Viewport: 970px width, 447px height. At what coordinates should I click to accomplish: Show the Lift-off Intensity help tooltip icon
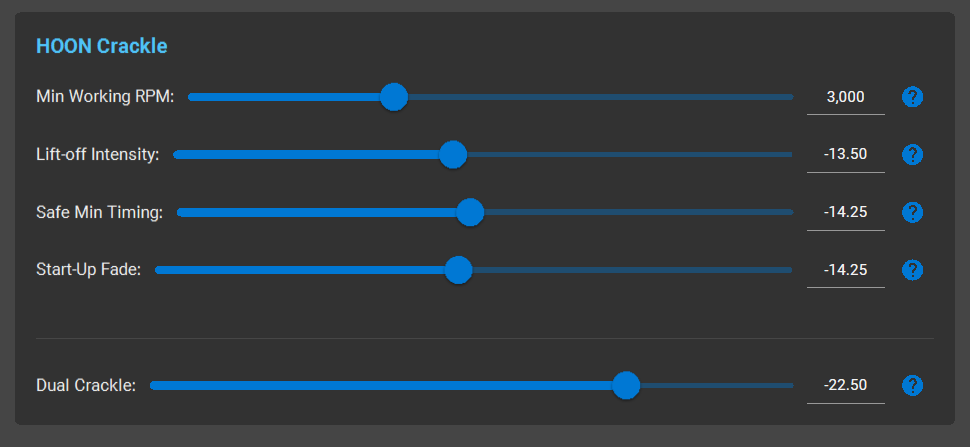point(912,155)
